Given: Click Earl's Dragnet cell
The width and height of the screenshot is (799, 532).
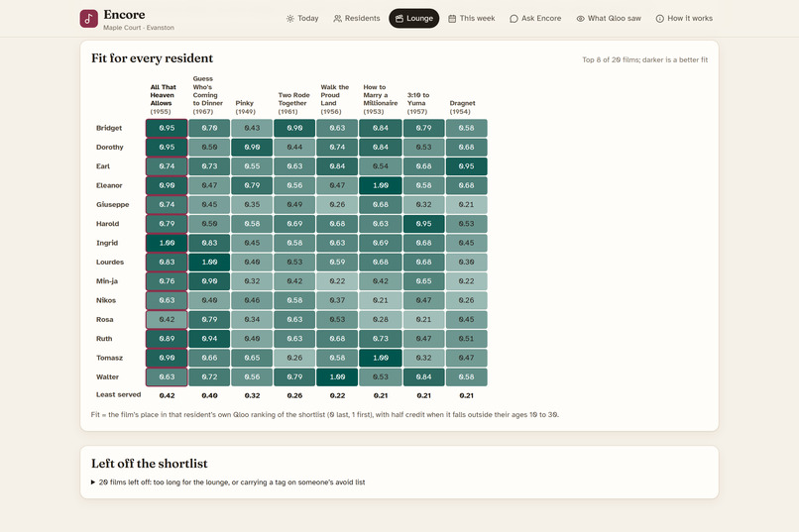Looking at the screenshot, I should click(x=466, y=166).
